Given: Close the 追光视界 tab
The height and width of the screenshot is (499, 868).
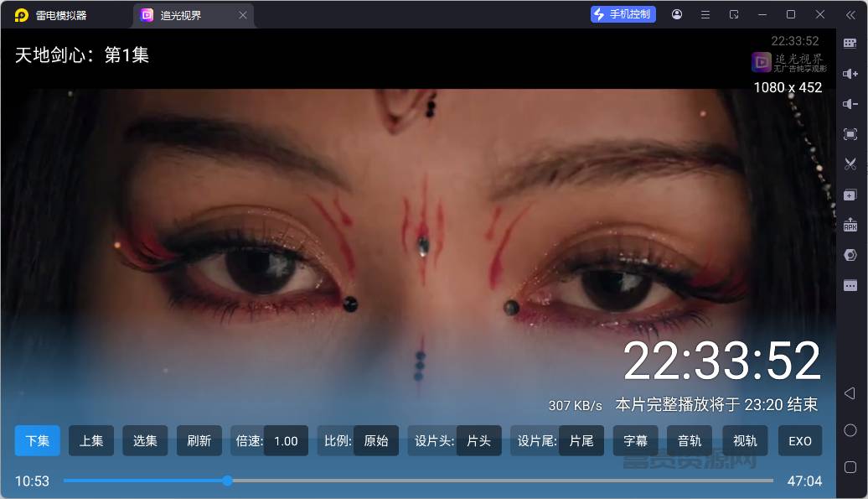Looking at the screenshot, I should [242, 15].
